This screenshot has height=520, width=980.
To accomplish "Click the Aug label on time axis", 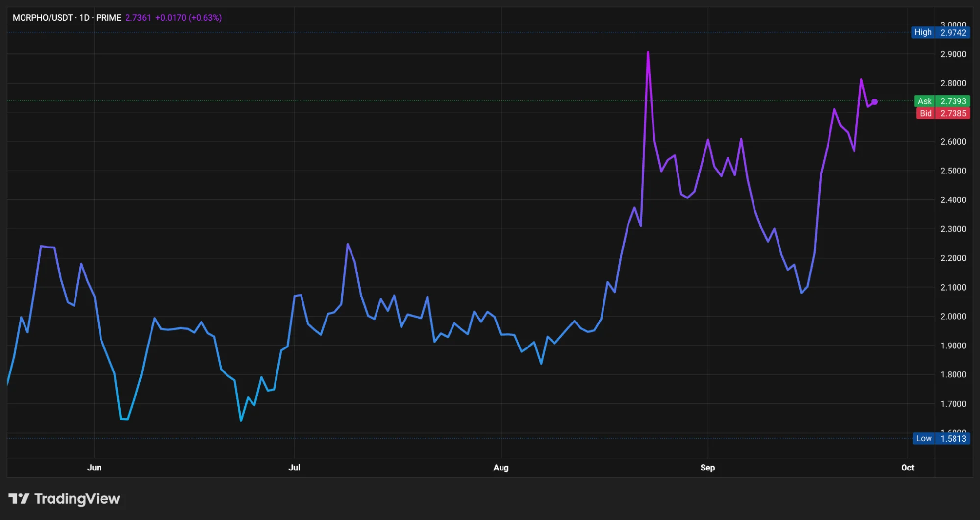I will point(501,468).
